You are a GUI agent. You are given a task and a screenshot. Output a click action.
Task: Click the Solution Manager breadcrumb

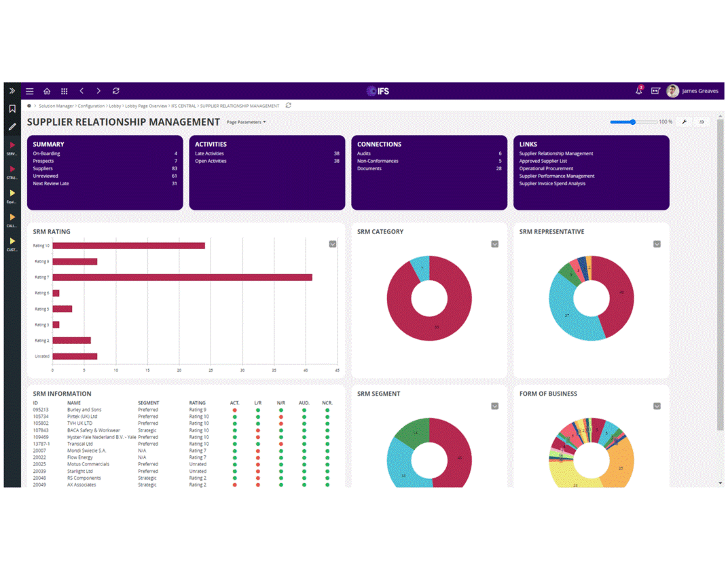tap(56, 107)
